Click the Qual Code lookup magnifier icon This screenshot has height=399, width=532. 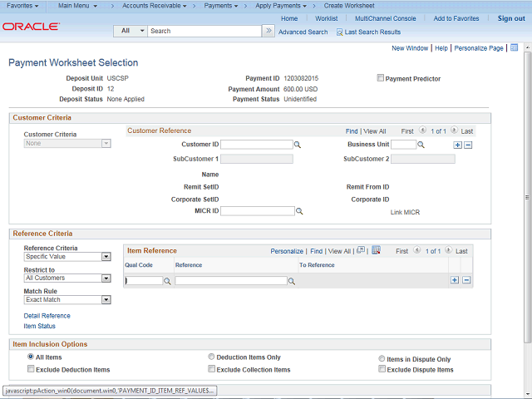click(x=167, y=282)
